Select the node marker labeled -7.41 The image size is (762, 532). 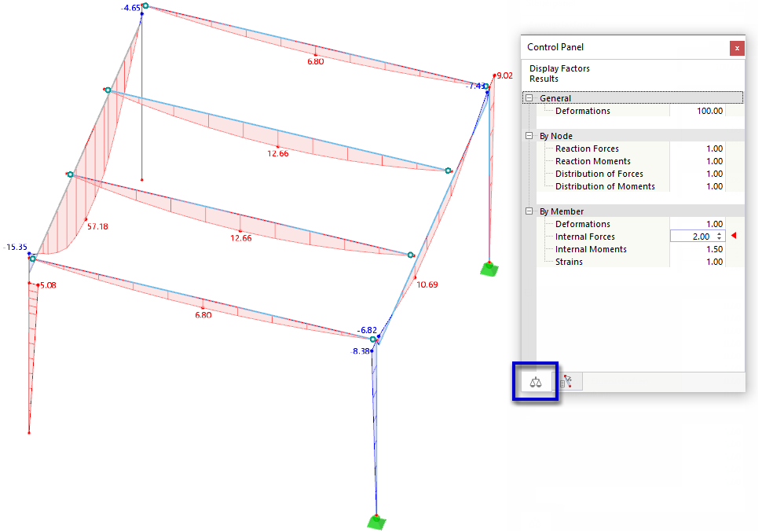pos(488,86)
